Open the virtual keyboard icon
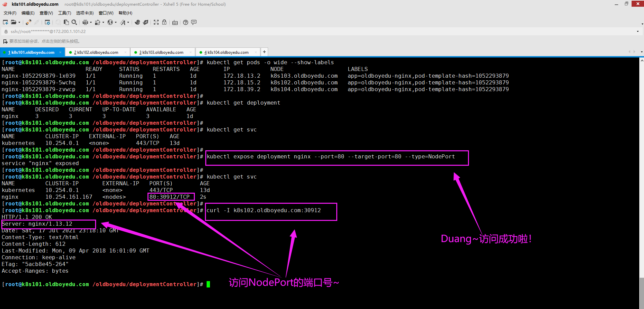Image resolution: width=644 pixels, height=309 pixels. (x=175, y=23)
